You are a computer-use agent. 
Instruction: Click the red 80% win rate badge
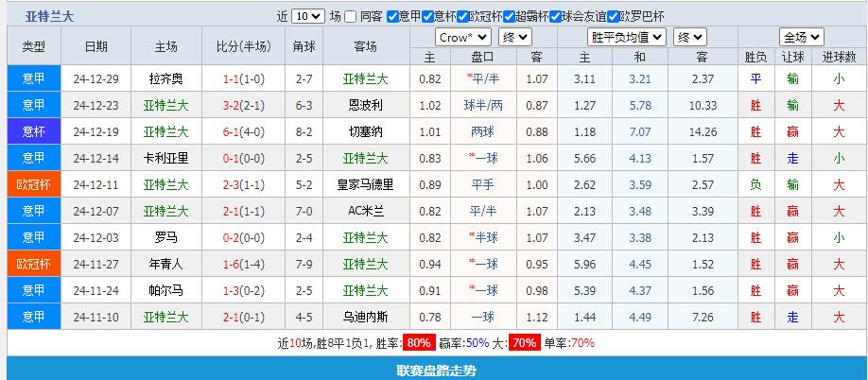(417, 342)
